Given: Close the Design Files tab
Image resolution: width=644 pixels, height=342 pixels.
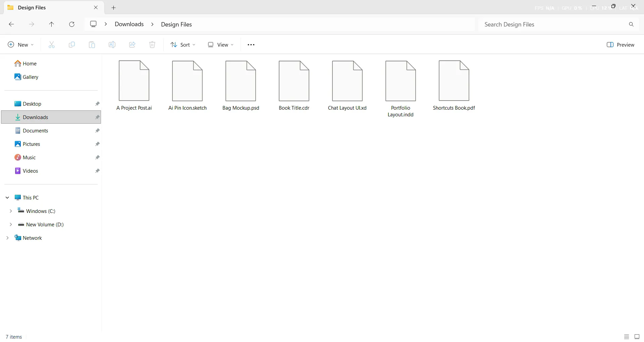Looking at the screenshot, I should tap(96, 7).
